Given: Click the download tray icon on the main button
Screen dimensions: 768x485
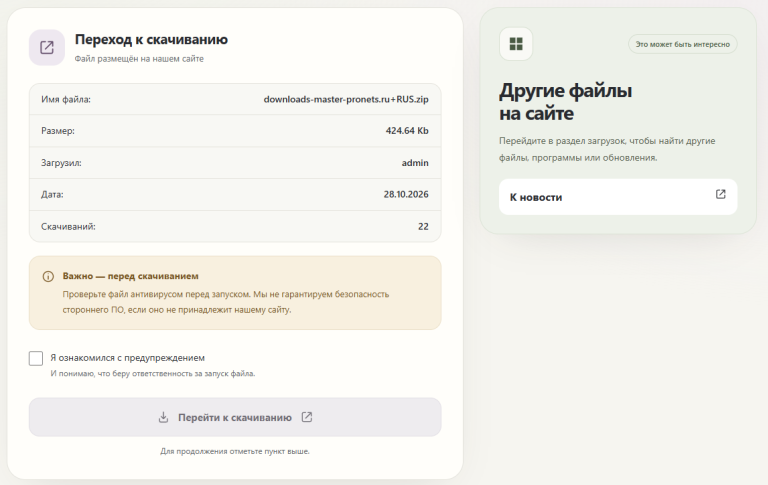Looking at the screenshot, I should (x=164, y=417).
